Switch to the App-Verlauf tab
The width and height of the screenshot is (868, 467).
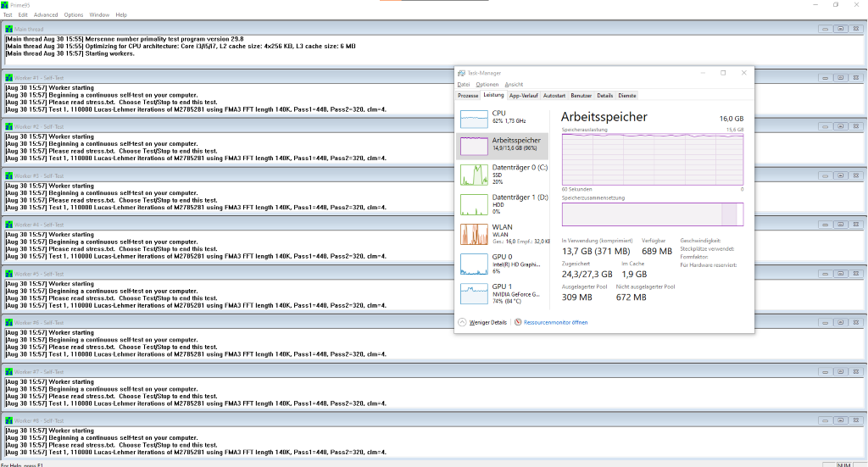523,96
